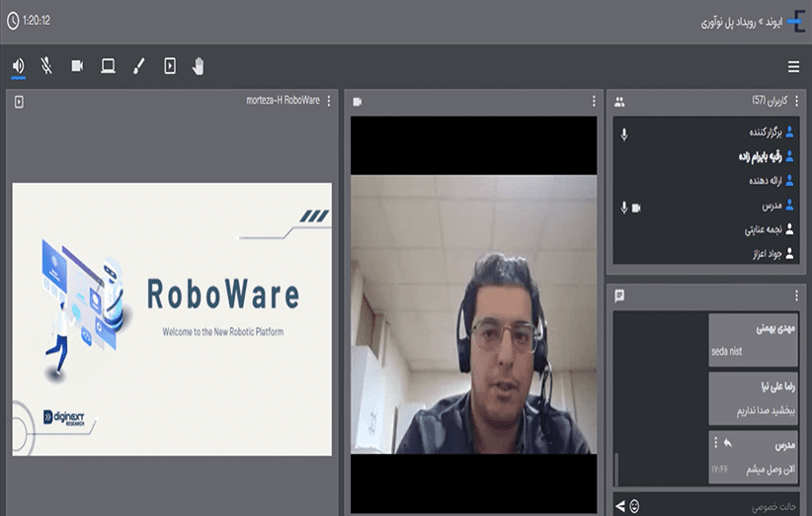The width and height of the screenshot is (812, 516).
Task: Click the chat bubble panel icon
Action: click(x=619, y=295)
